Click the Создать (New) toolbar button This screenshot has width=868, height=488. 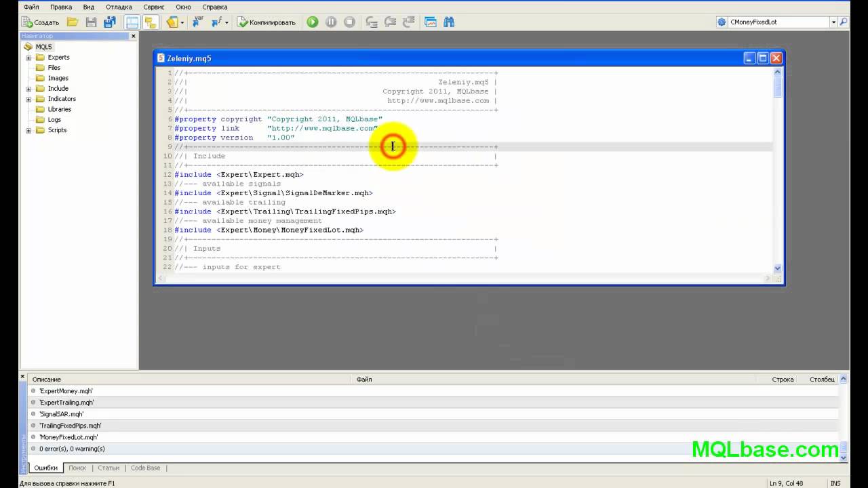41,22
